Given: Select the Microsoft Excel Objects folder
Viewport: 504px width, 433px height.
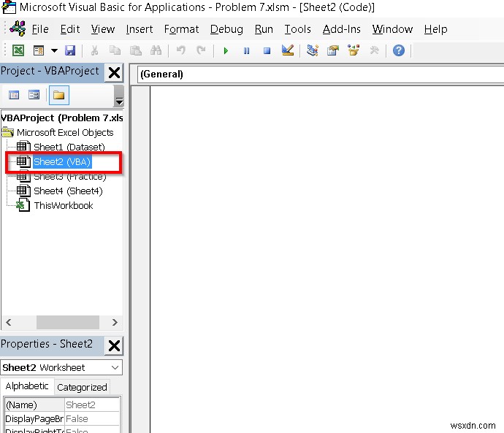Looking at the screenshot, I should coord(65,132).
